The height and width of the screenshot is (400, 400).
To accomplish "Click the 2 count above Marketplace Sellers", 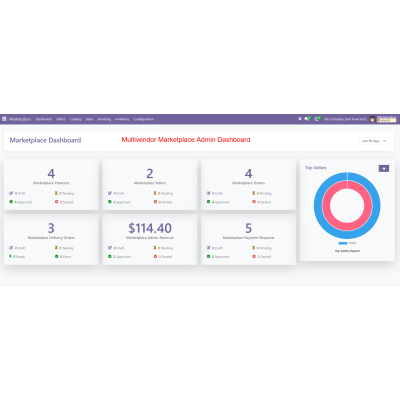I will [x=150, y=174].
